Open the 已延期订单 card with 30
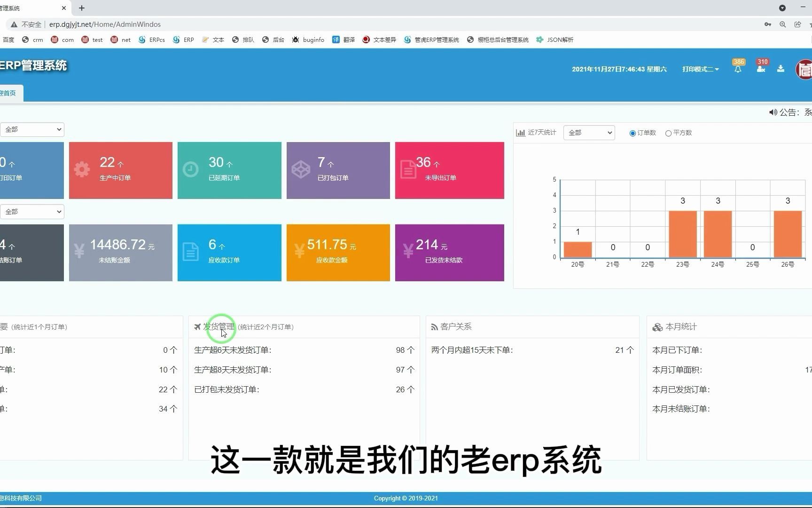 point(229,170)
